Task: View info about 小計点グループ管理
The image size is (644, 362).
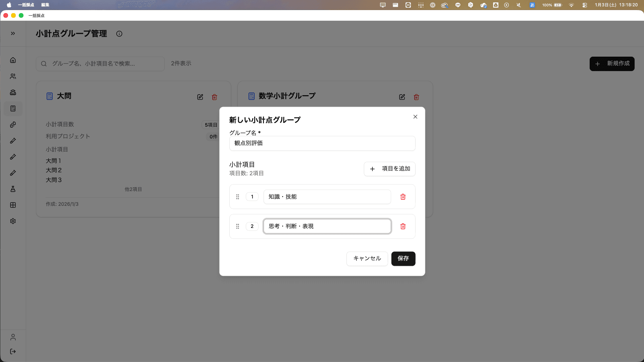Action: click(x=119, y=34)
